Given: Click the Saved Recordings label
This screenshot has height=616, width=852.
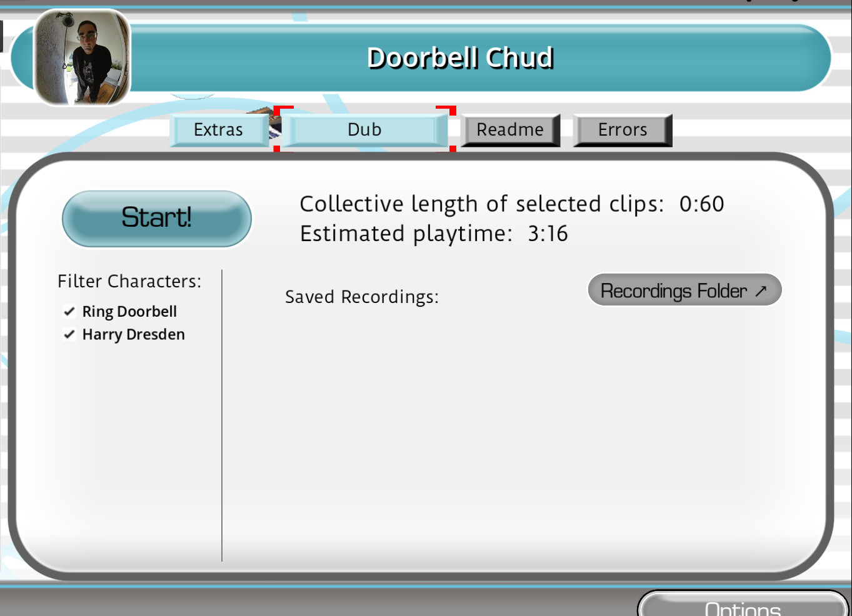Looking at the screenshot, I should tap(362, 297).
